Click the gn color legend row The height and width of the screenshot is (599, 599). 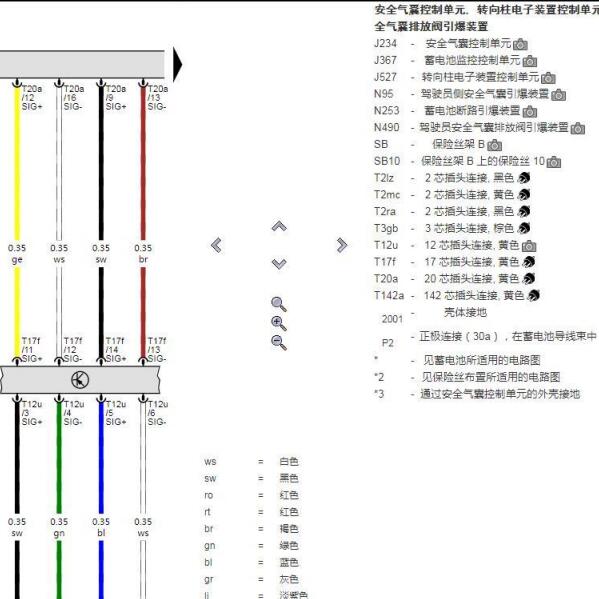pyautogui.click(x=251, y=546)
